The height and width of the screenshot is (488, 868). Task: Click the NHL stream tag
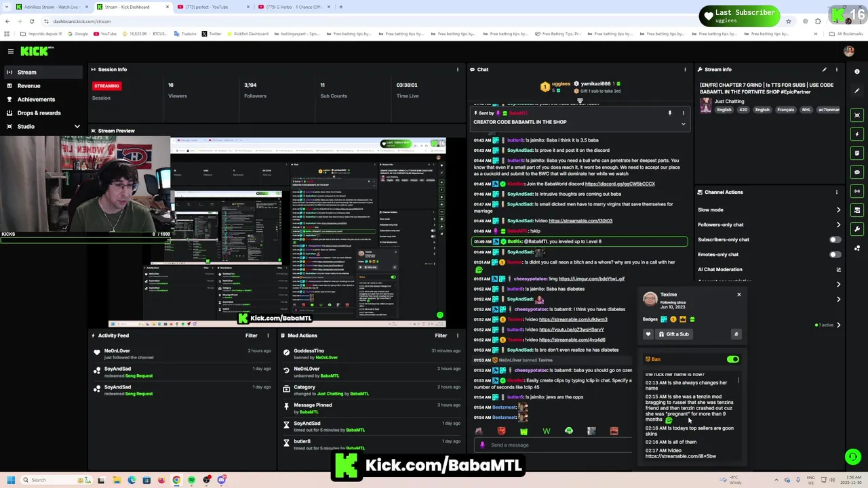[806, 110]
